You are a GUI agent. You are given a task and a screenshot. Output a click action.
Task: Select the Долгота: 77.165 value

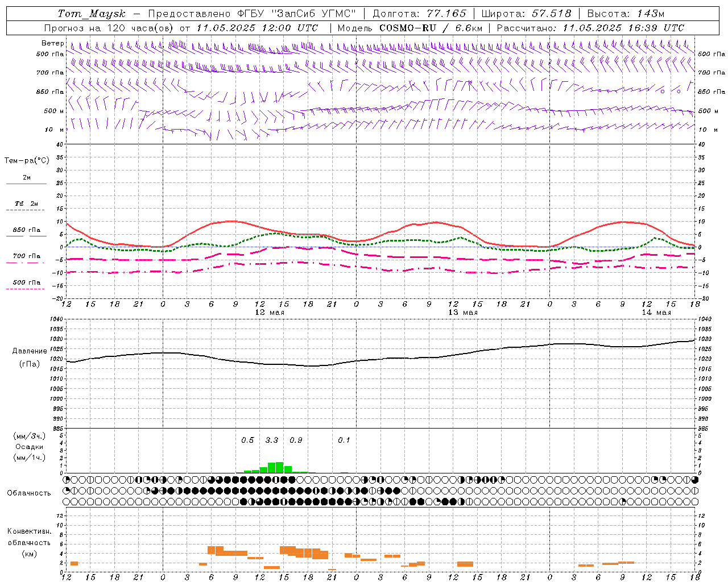419,14
